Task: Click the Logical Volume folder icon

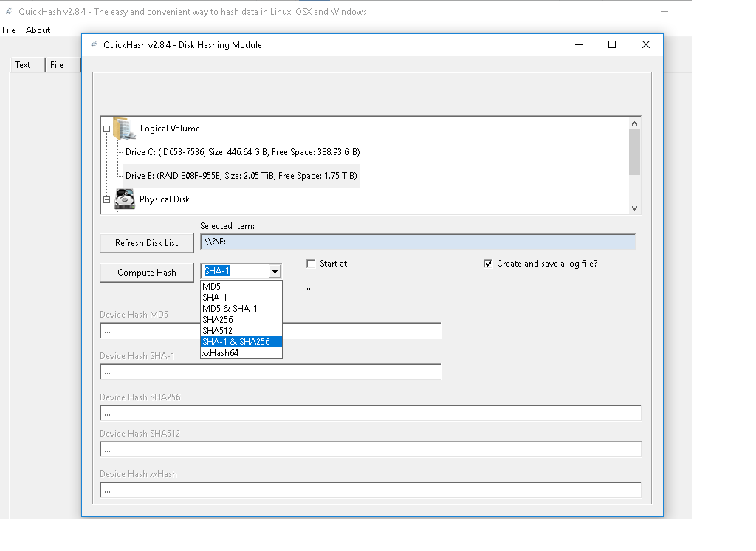Action: [x=124, y=128]
